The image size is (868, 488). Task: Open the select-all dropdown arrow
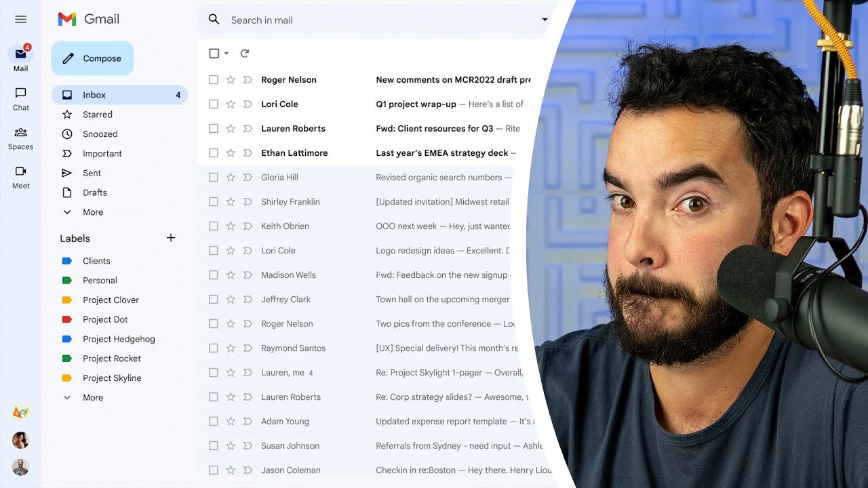point(226,54)
